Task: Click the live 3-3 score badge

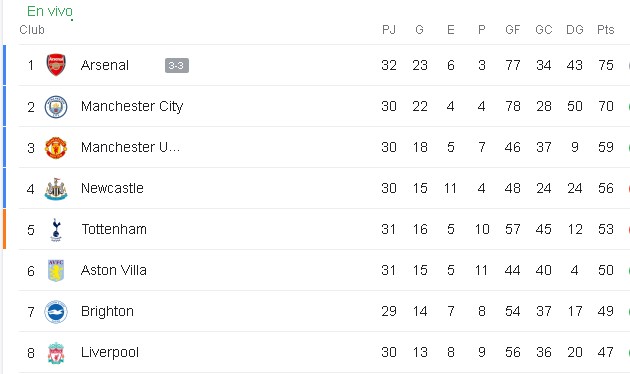Action: click(x=177, y=65)
